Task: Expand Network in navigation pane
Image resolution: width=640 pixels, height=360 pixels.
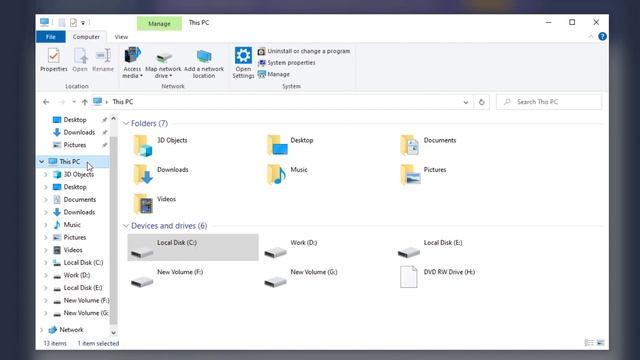Action: (41, 330)
